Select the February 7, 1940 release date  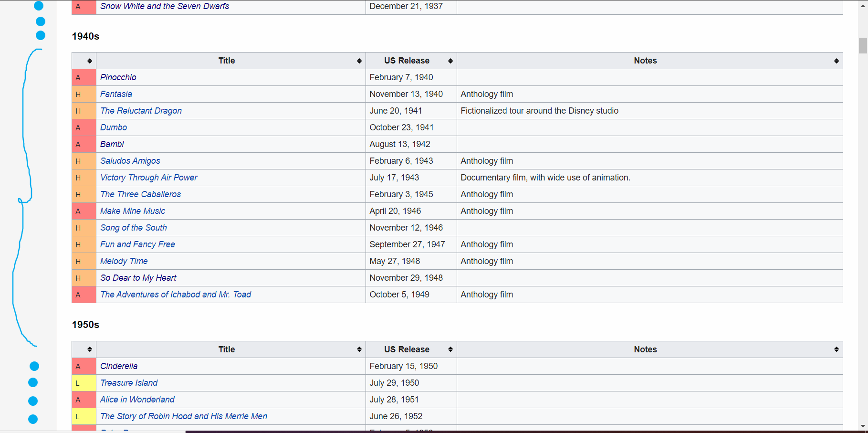click(x=401, y=77)
